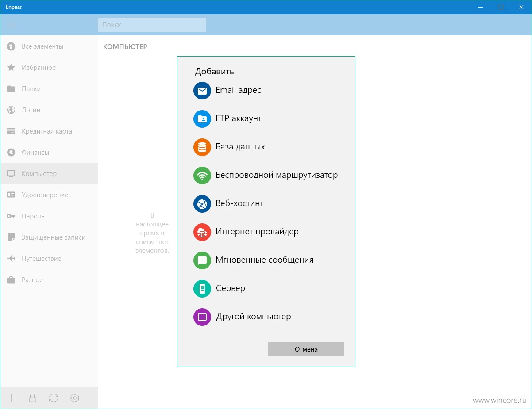Select Компьютер category
The width and height of the screenshot is (532, 409).
coord(49,173)
